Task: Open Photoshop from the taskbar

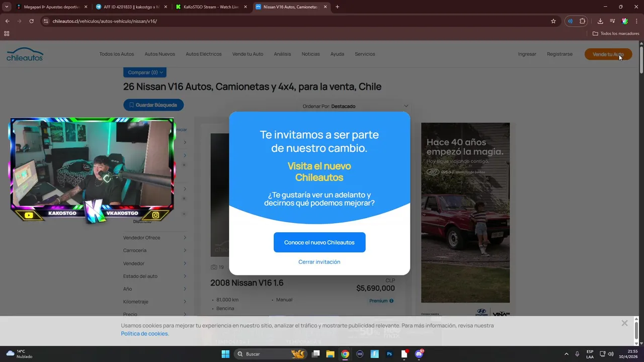Action: (x=389, y=354)
